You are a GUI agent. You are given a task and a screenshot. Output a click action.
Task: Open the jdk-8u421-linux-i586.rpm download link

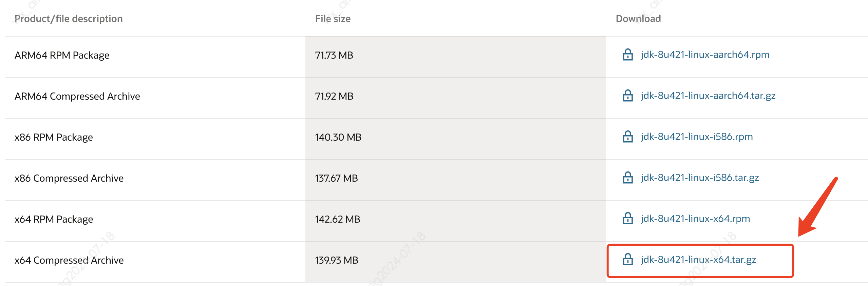[x=696, y=137]
